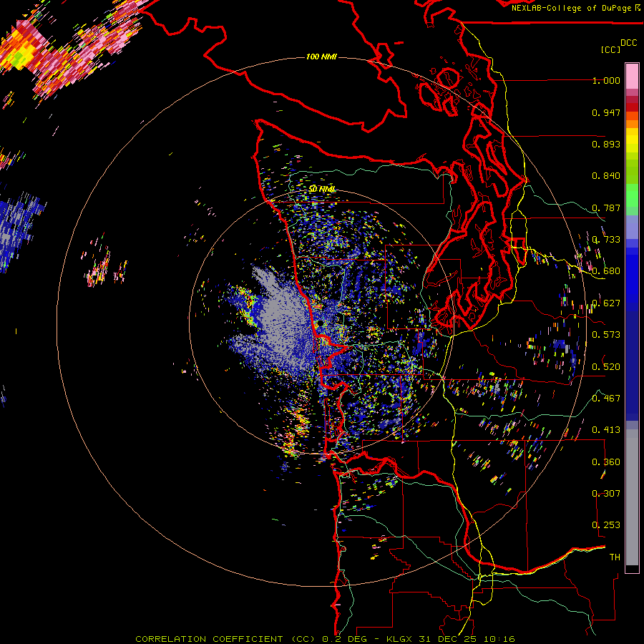Click the 0.840 legend value
644x644 pixels.
point(606,176)
